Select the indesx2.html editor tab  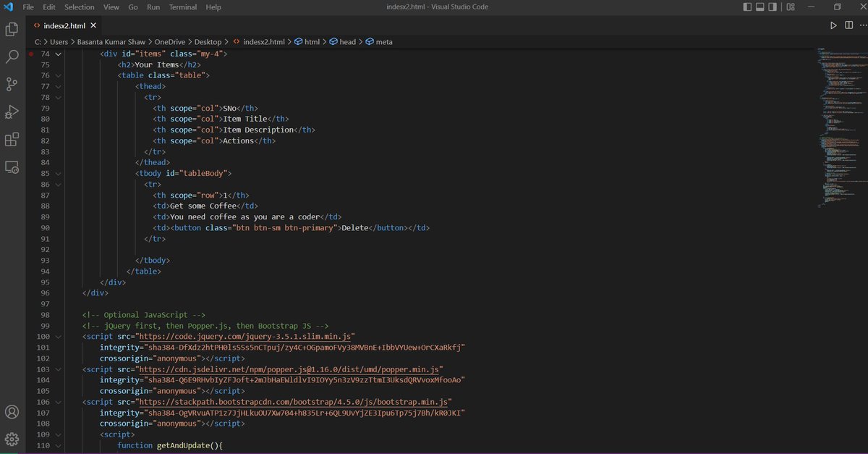point(65,25)
